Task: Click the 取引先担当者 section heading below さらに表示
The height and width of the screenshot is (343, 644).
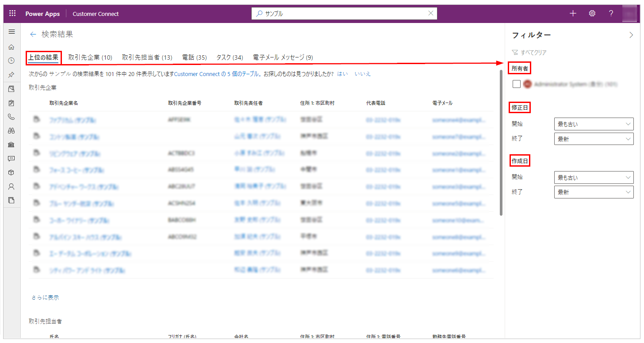Action: (x=45, y=321)
